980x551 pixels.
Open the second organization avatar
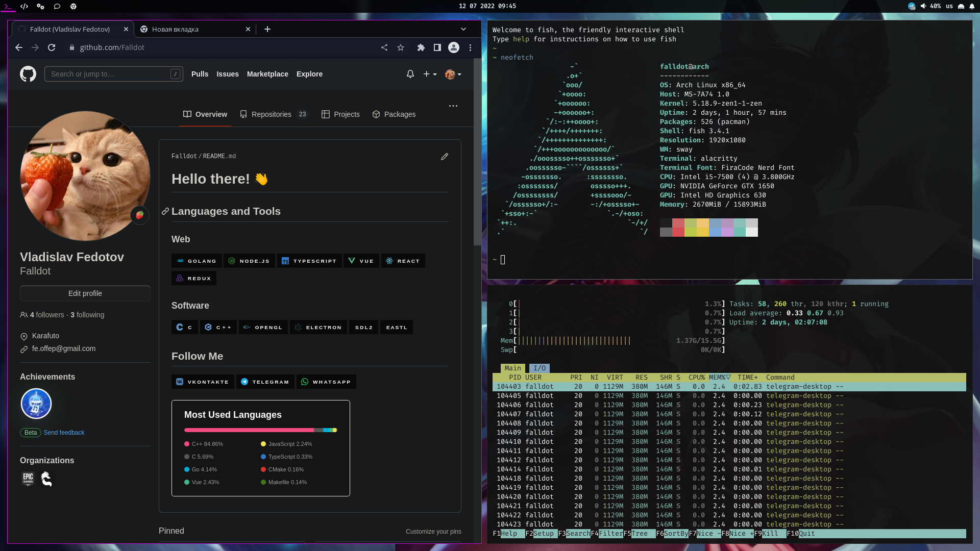pyautogui.click(x=46, y=479)
